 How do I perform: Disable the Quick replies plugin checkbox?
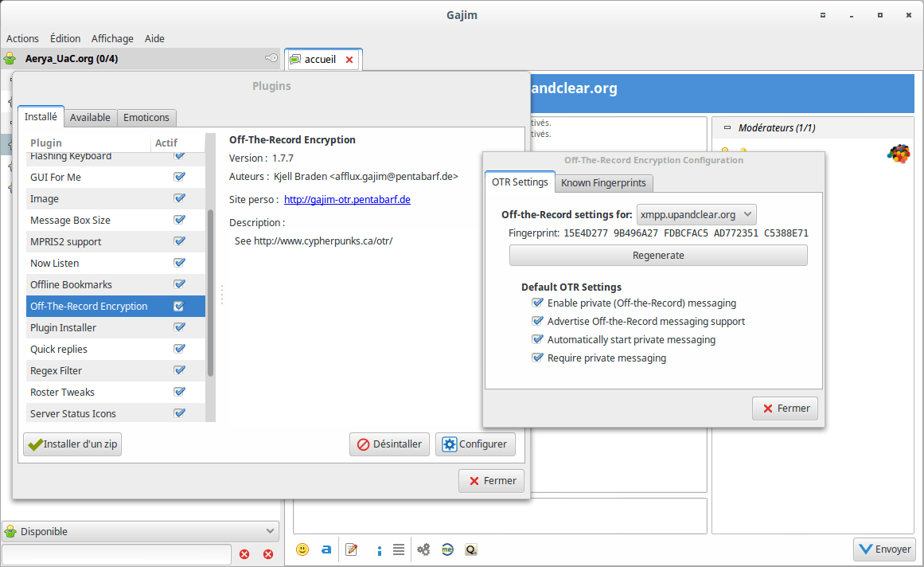(180, 349)
